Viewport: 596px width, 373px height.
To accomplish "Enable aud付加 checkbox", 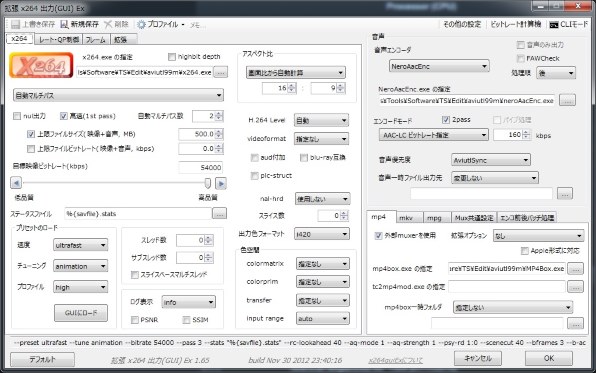I will [x=255, y=157].
